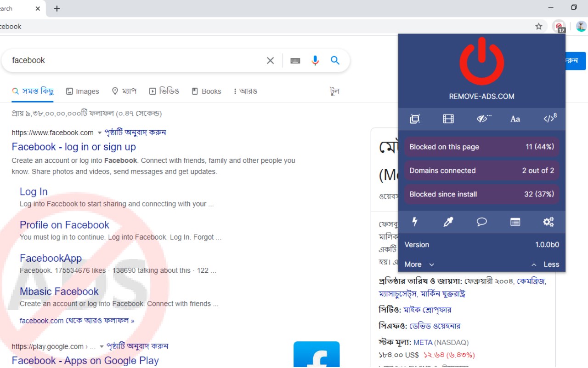
Task: Click the block all popups icon
Action: (x=415, y=119)
